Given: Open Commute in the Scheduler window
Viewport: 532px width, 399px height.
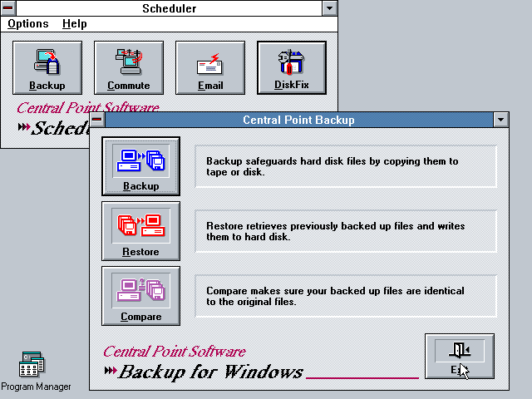Looking at the screenshot, I should tap(129, 68).
